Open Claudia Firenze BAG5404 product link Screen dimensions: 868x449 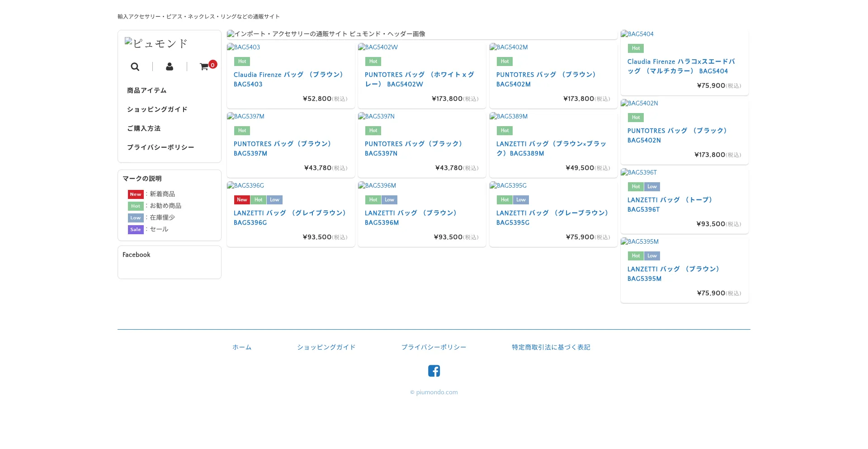coord(681,66)
